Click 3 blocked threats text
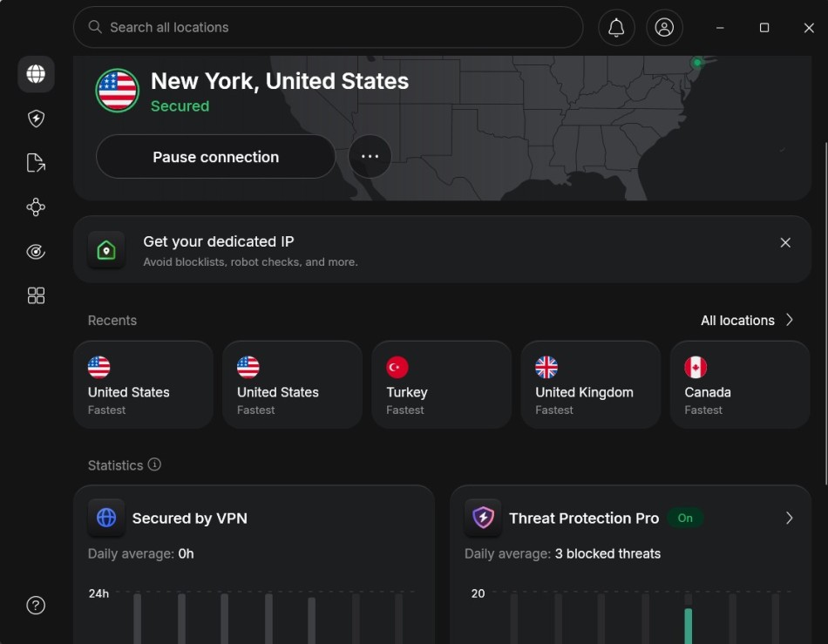The width and height of the screenshot is (828, 644). (x=607, y=553)
